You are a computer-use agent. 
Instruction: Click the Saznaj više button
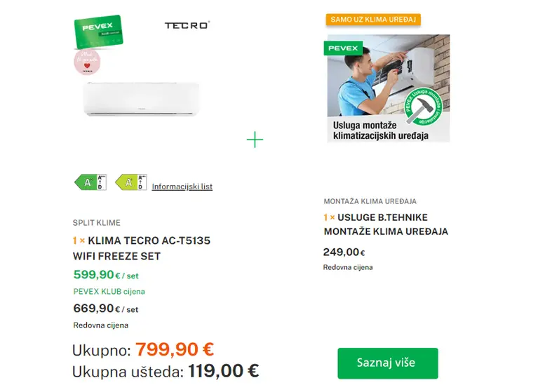(388, 363)
